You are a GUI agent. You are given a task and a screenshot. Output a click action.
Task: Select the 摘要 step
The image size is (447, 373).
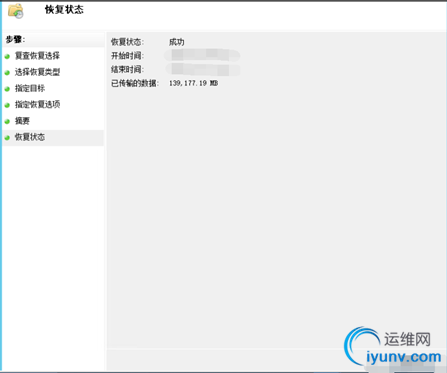click(x=22, y=121)
